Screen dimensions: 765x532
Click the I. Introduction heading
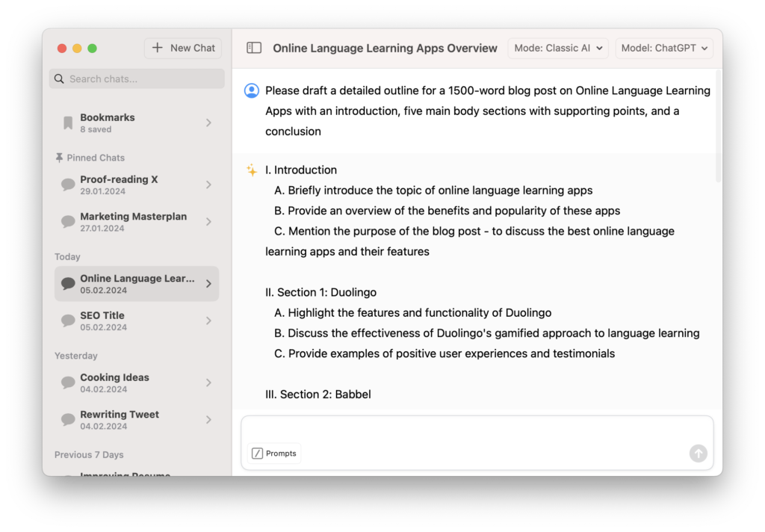(301, 170)
